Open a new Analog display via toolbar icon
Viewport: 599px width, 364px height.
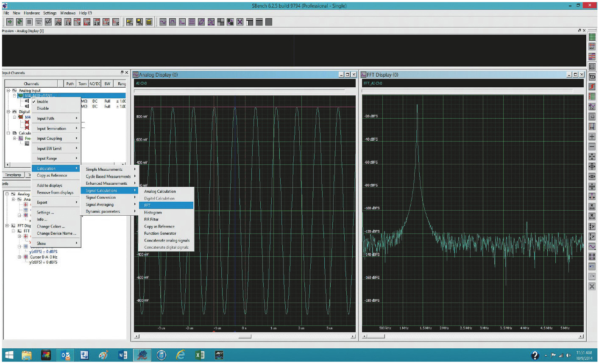pyautogui.click(x=163, y=22)
